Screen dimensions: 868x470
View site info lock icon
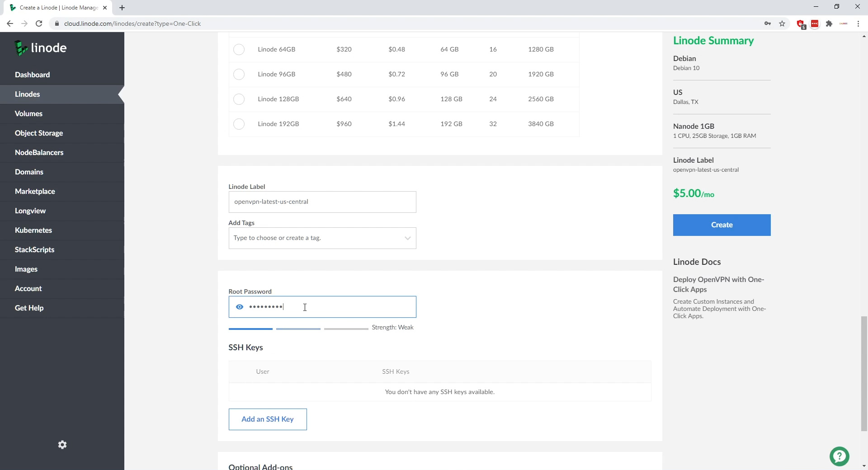pyautogui.click(x=57, y=23)
